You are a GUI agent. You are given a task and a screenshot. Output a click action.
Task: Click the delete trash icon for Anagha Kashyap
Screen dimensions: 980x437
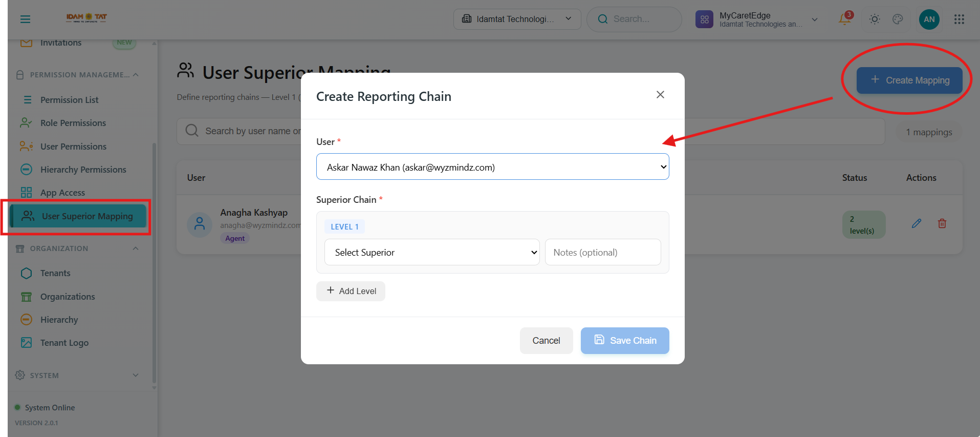coord(942,223)
